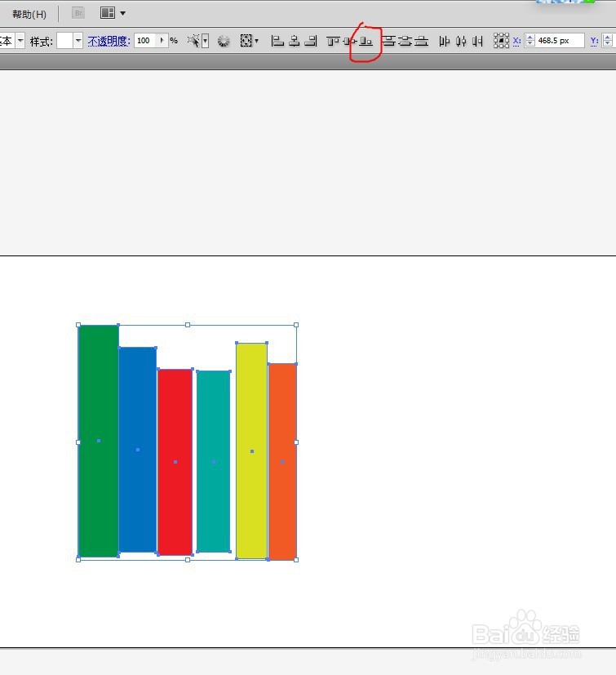This screenshot has width=616, height=675.
Task: Click the Arrange Documents layout icon
Action: [107, 13]
